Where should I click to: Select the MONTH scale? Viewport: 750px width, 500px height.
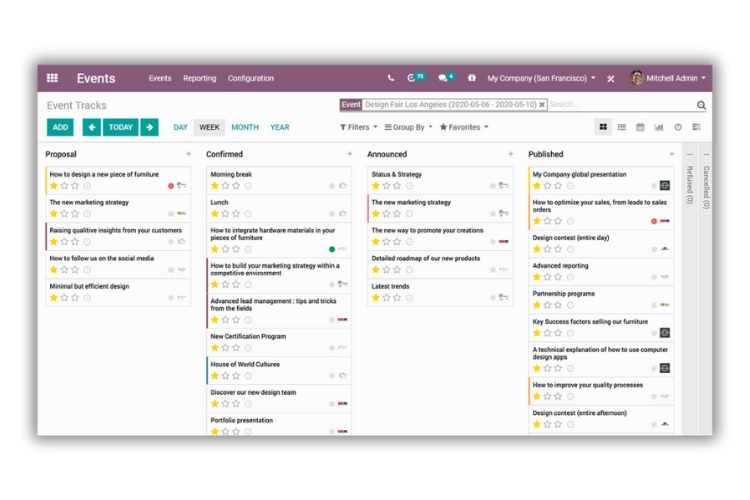(x=245, y=127)
